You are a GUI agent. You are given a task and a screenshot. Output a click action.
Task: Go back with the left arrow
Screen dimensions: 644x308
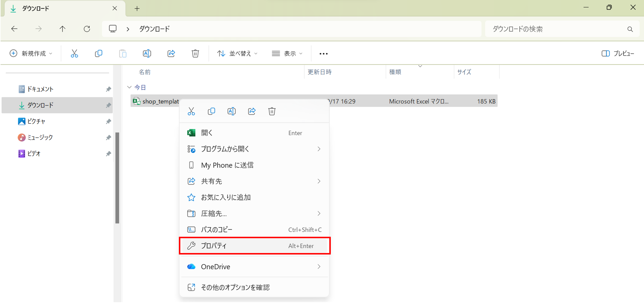tap(15, 29)
